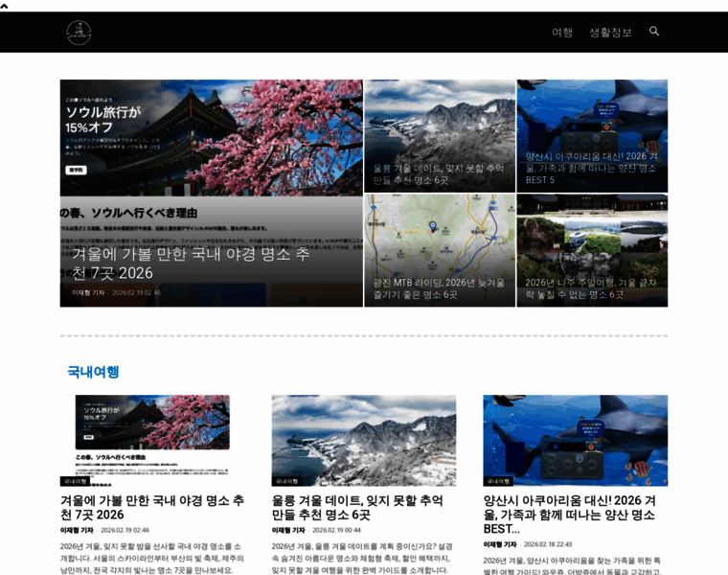This screenshot has width=728, height=575.
Task: Click the snowy mountain card image in 국내여행
Action: pyautogui.click(x=364, y=440)
